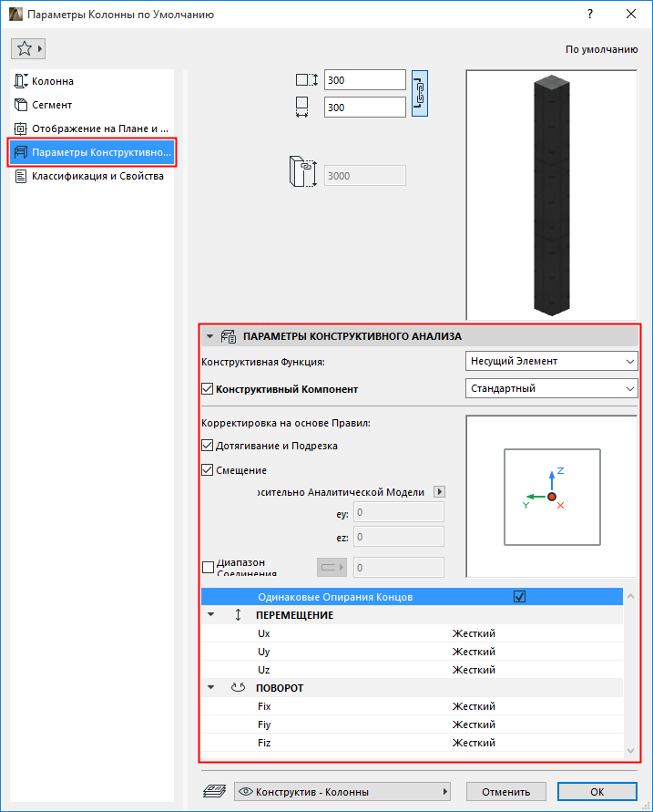Select the Fix Жесткий value

click(474, 706)
